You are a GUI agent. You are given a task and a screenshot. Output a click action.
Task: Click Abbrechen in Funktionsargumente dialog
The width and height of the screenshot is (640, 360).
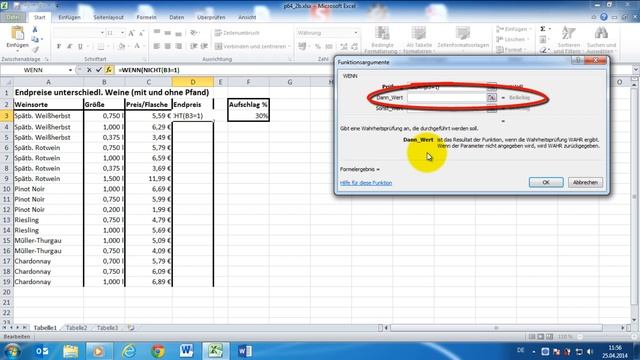[585, 182]
